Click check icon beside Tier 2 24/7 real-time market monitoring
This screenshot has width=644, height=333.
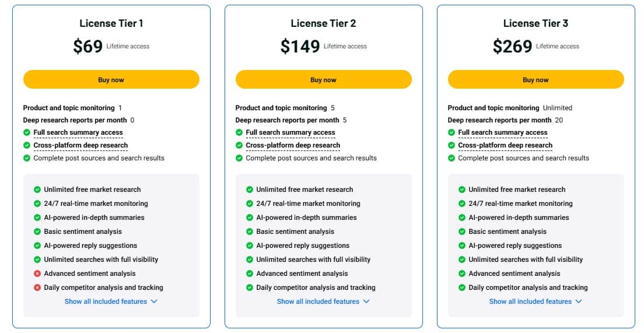point(250,204)
